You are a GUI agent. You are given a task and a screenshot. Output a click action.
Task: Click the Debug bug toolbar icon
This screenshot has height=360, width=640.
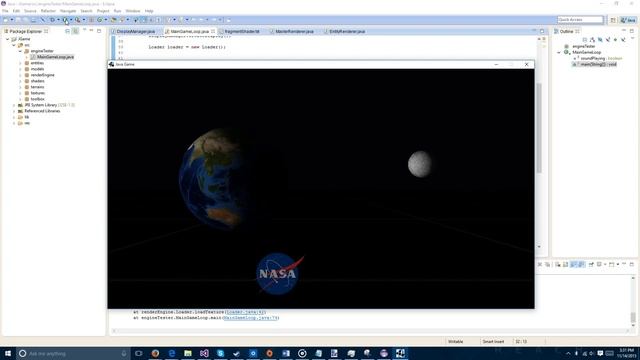click(52, 20)
